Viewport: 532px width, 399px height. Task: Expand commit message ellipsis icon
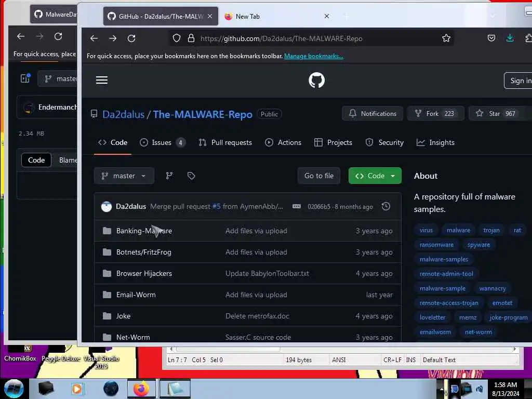(x=297, y=206)
